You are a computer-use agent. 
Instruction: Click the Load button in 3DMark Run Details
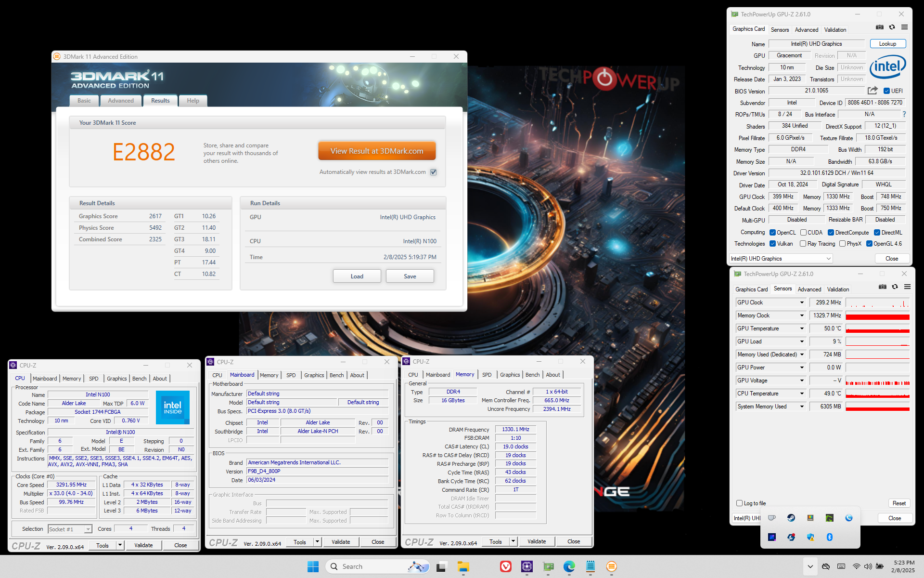pyautogui.click(x=357, y=276)
